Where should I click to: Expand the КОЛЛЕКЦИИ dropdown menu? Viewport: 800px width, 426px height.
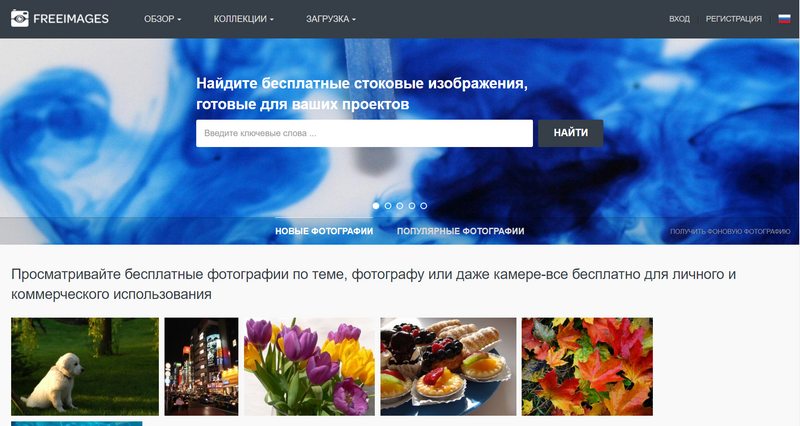[243, 19]
